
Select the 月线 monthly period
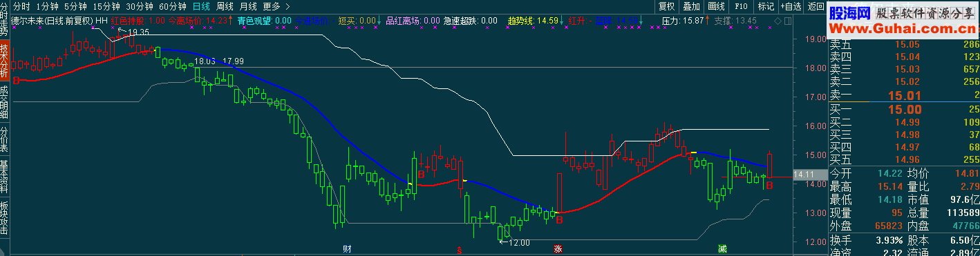pos(248,6)
